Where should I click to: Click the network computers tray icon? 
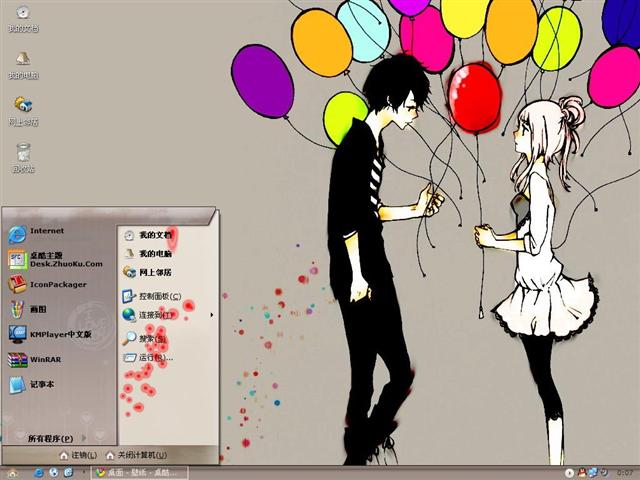(x=593, y=473)
